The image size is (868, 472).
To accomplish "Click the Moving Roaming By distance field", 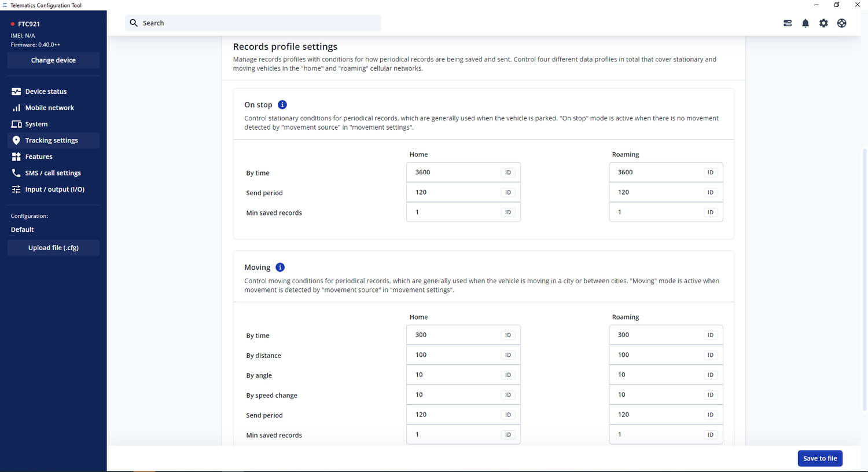I will click(657, 355).
